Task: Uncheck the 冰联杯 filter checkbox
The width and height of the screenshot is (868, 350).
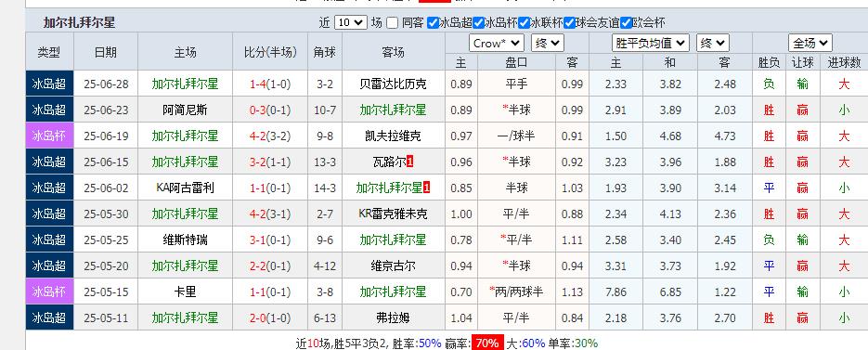Action: [524, 22]
